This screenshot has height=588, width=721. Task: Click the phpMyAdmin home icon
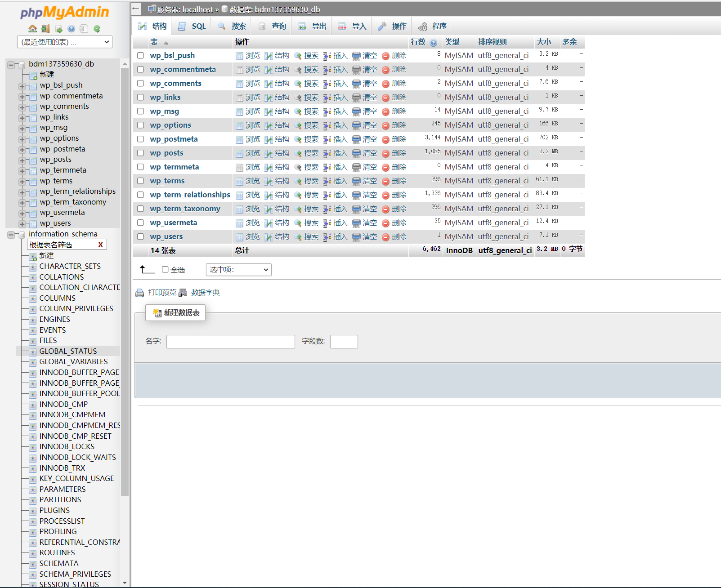click(32, 29)
